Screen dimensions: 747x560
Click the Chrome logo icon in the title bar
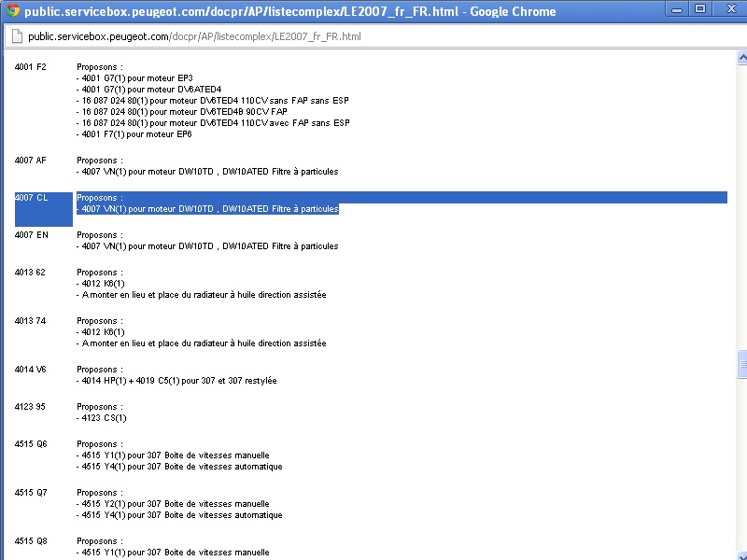tap(13, 10)
